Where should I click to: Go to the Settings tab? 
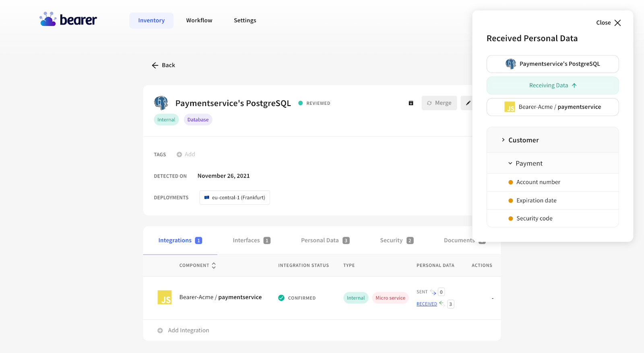(245, 21)
